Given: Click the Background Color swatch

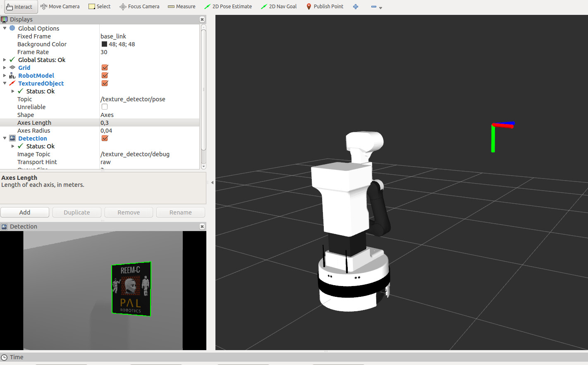Looking at the screenshot, I should tap(104, 44).
